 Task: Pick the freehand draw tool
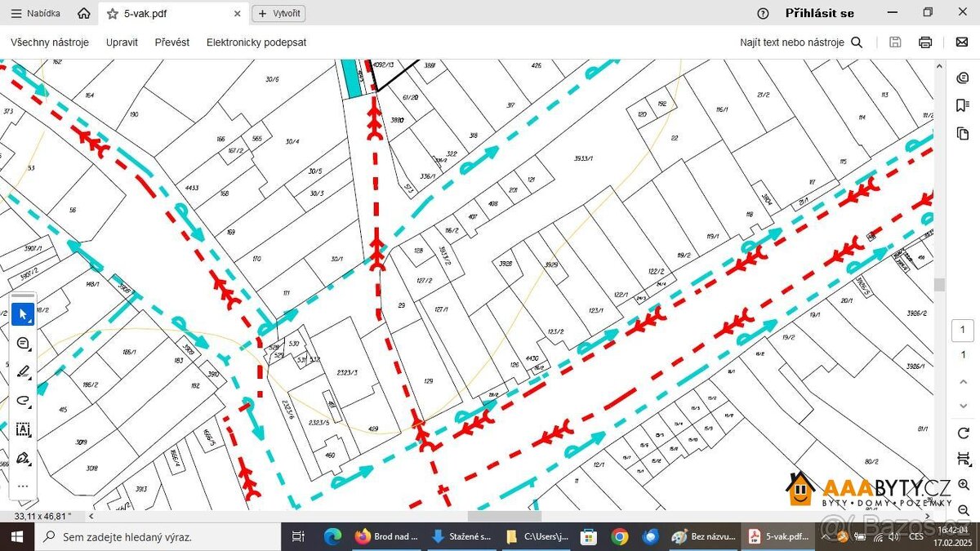23,400
